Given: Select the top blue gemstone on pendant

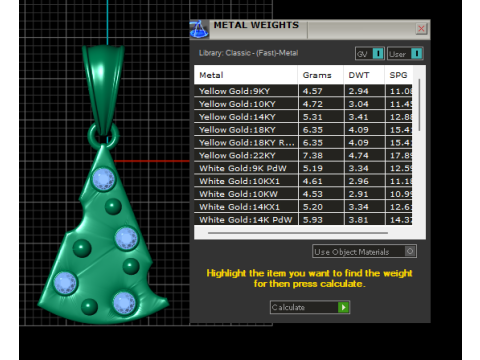Looking at the screenshot, I should [103, 179].
